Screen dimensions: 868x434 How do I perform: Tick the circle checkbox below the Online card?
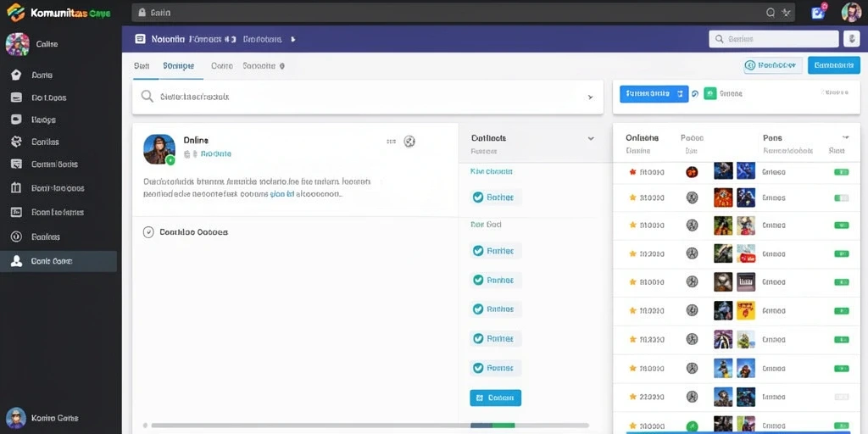[x=148, y=232]
